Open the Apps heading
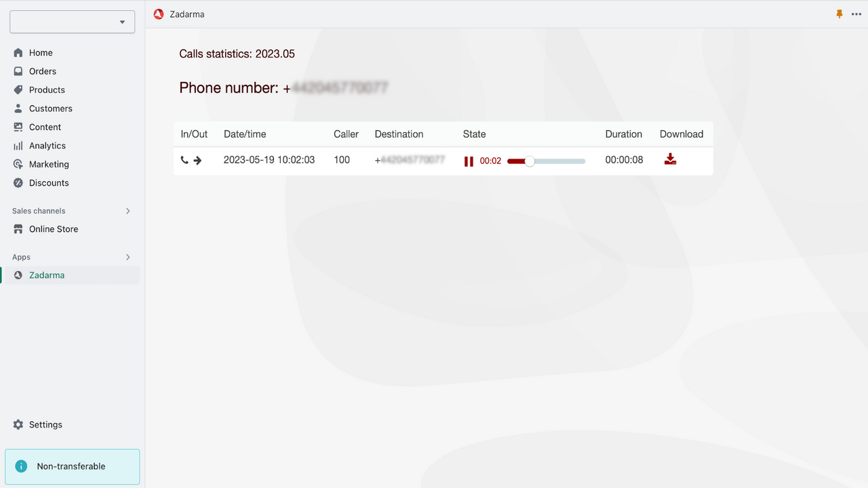 click(21, 257)
